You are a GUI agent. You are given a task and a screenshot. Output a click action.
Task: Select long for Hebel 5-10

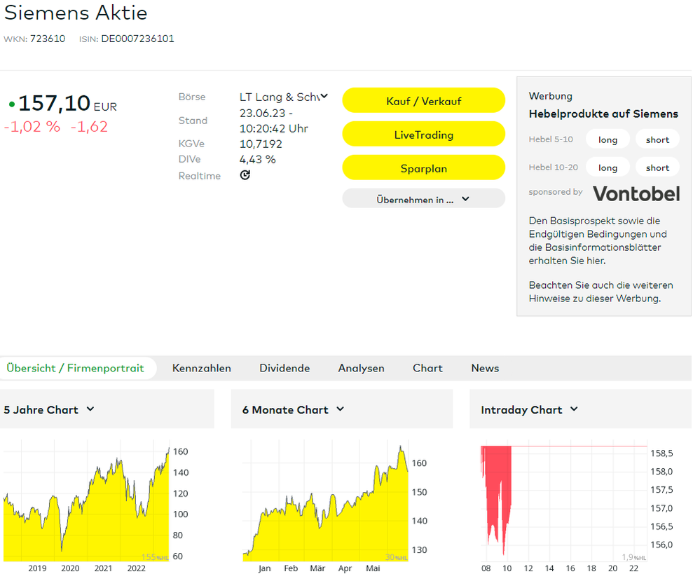pyautogui.click(x=608, y=139)
